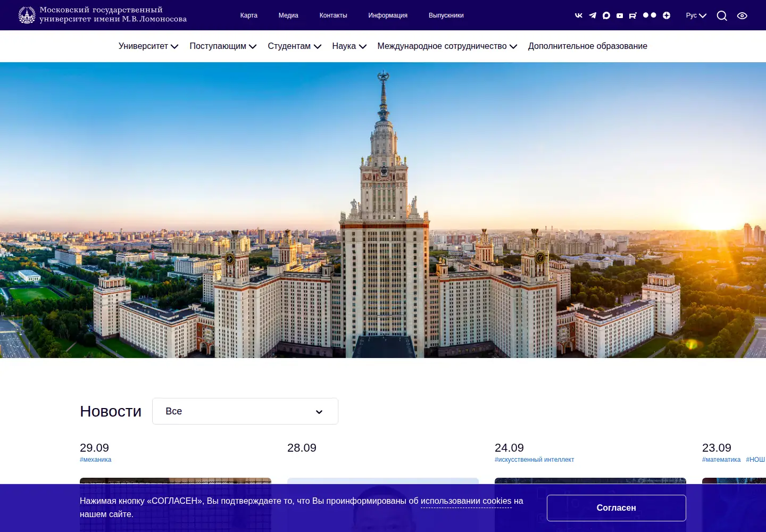Open the Карта link
Screen dimensions: 766x532
(x=248, y=15)
